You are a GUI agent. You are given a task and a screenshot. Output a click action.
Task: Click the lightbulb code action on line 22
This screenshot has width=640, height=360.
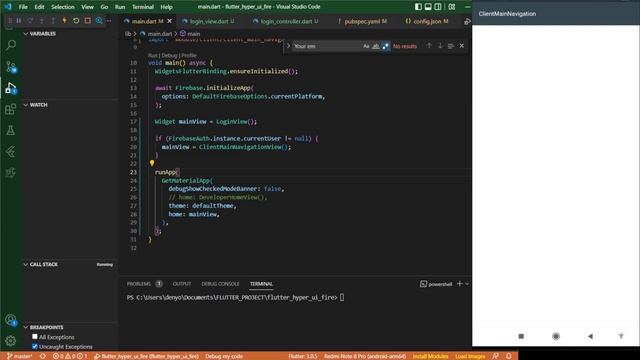152,163
